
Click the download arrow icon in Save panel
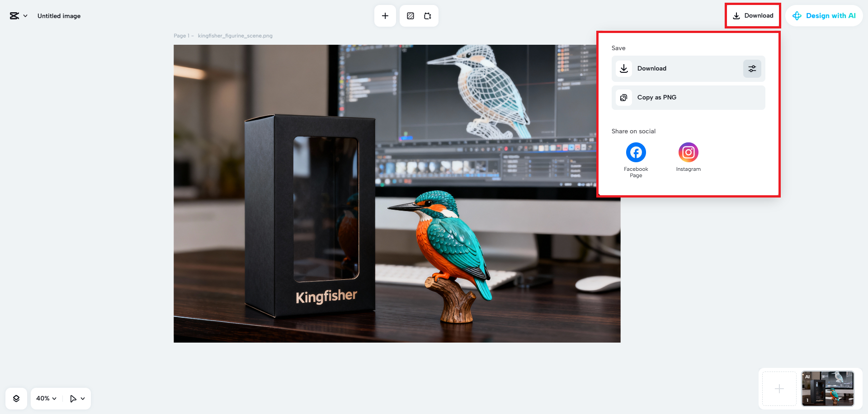pyautogui.click(x=623, y=68)
